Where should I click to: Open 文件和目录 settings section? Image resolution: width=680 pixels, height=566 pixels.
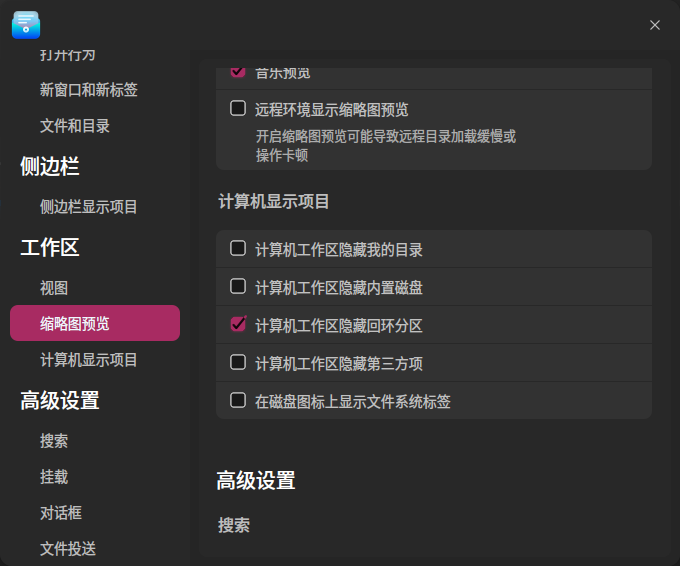tap(75, 126)
